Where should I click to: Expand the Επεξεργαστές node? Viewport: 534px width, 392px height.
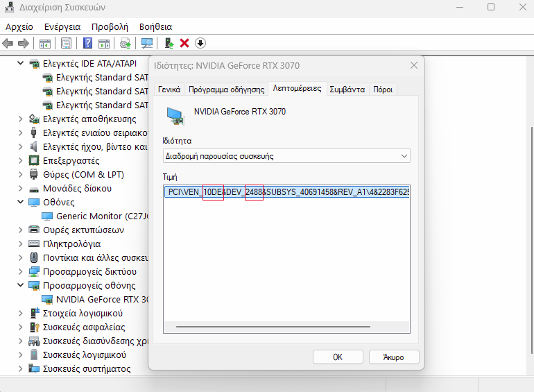pyautogui.click(x=20, y=160)
